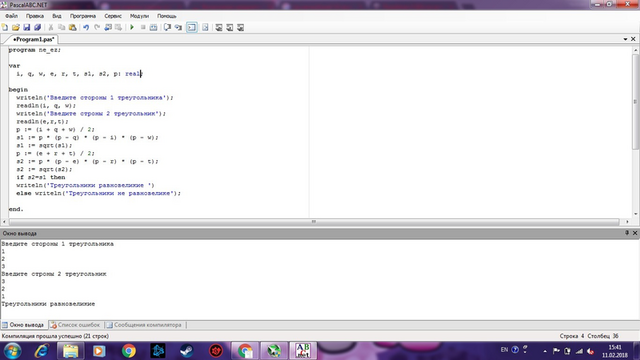Close the Окно вывода panel
The height and width of the screenshot is (360, 640).
(x=635, y=233)
